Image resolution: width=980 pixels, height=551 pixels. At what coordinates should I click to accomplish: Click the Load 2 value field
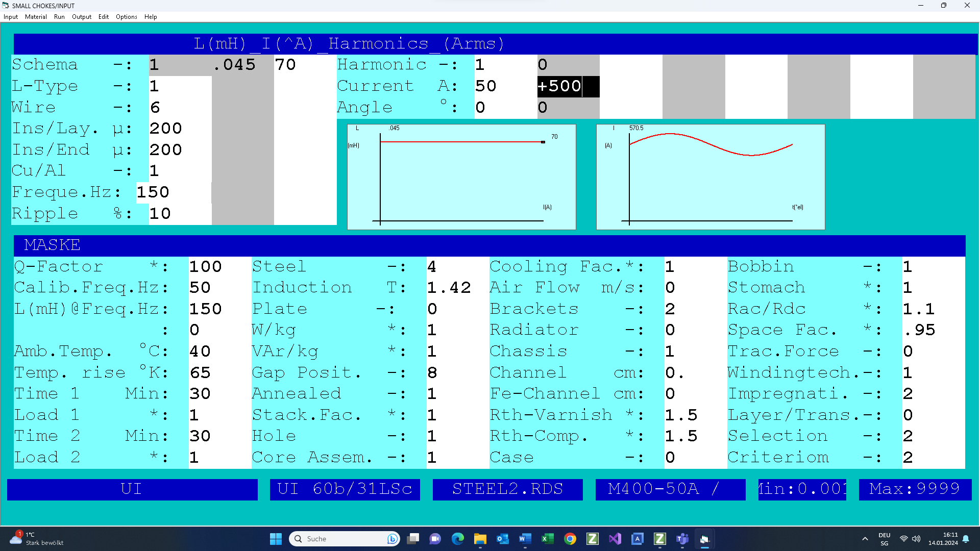pyautogui.click(x=220, y=458)
